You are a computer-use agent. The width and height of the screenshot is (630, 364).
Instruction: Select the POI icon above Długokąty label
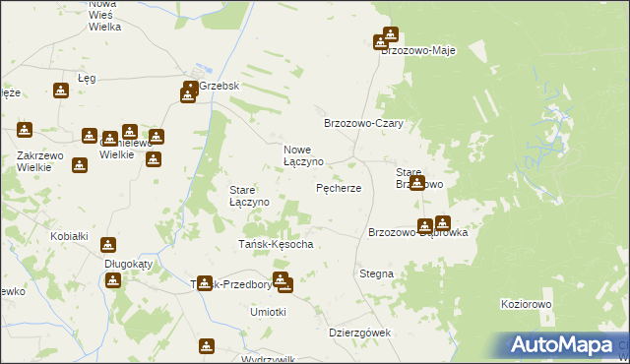tap(108, 245)
